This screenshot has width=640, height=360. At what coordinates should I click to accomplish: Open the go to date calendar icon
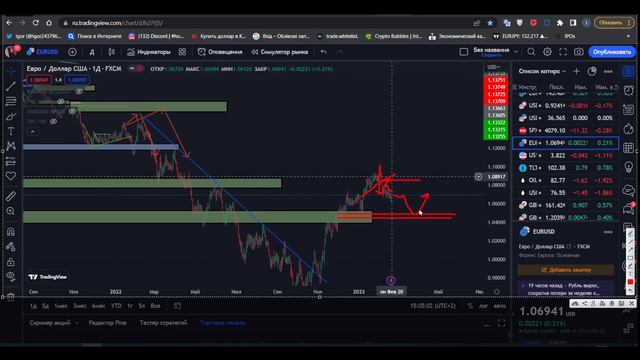[x=177, y=306]
